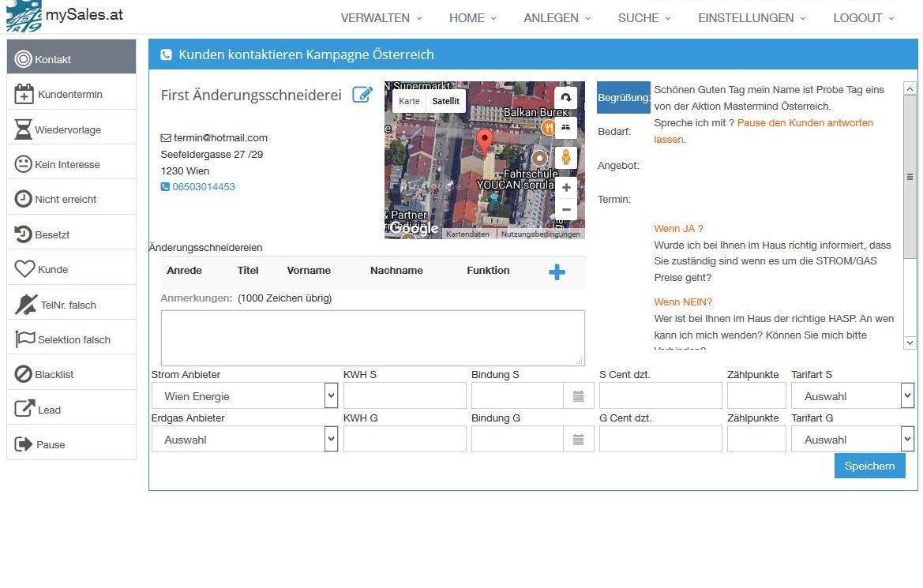The image size is (923, 588).
Task: Click into the Anmerkungen text area
Action: pyautogui.click(x=373, y=338)
